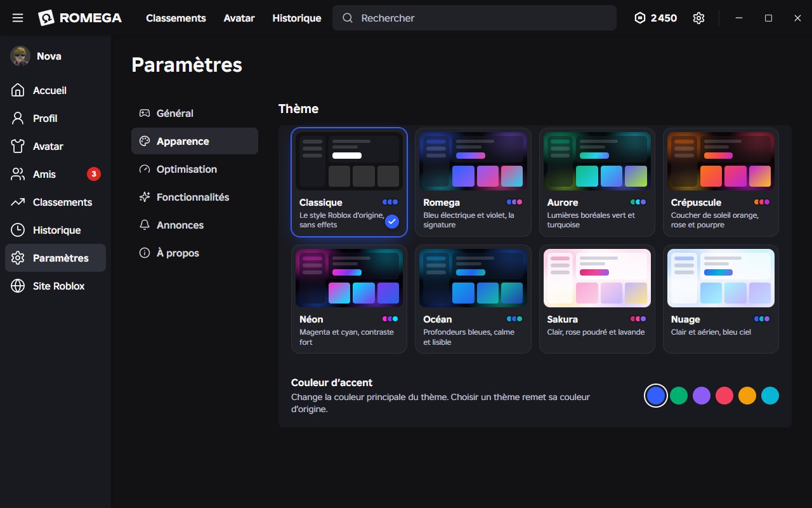
Task: Click the Annonces bell icon
Action: point(145,225)
